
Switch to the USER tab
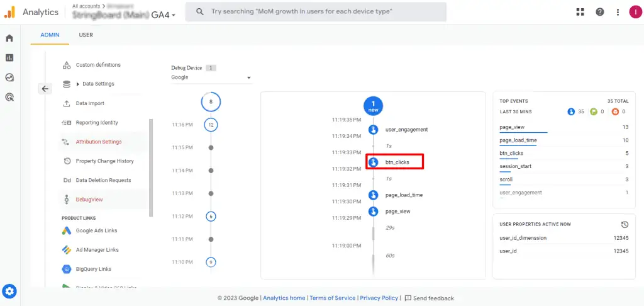tap(86, 35)
